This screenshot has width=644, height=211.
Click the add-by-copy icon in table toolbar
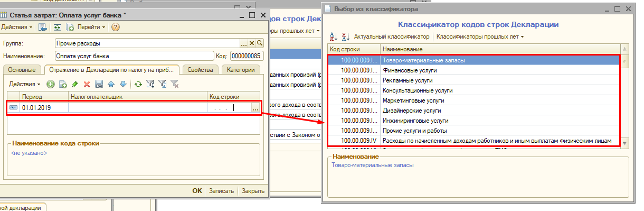click(63, 84)
